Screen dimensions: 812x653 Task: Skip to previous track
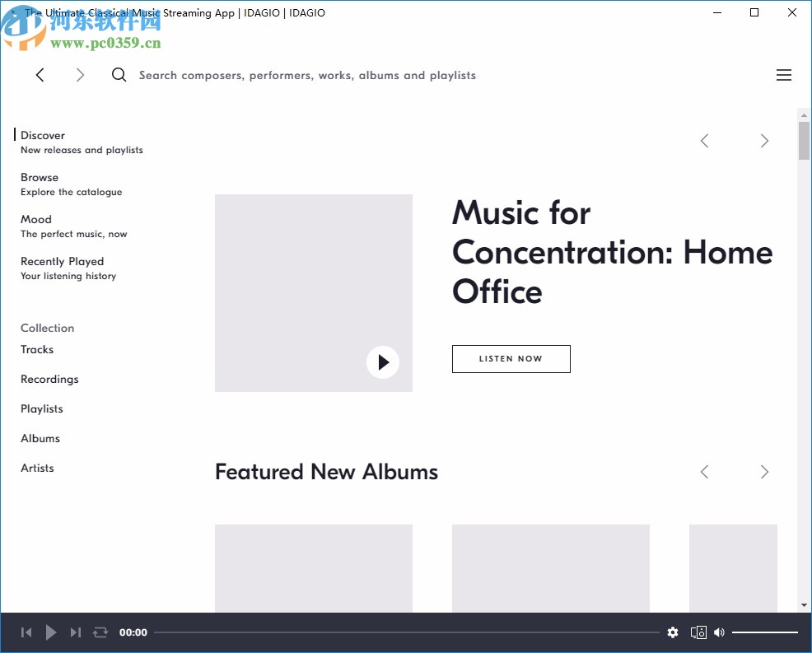click(x=26, y=632)
